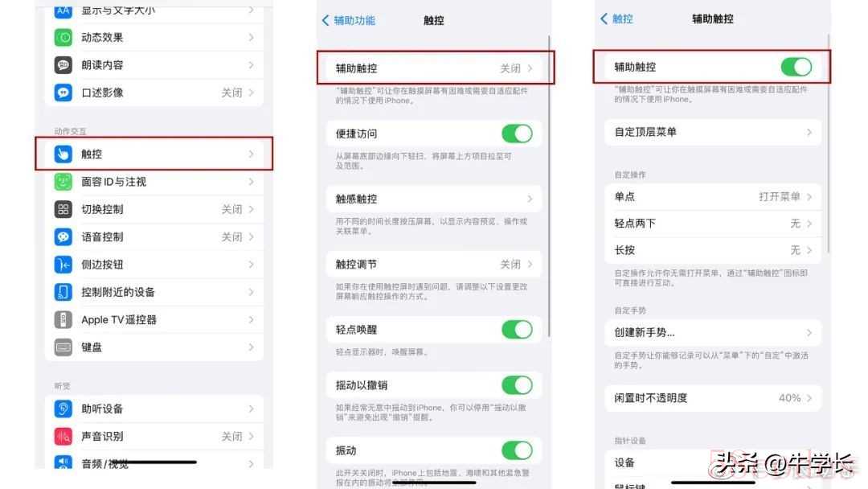Select the 切换控制 grid icon
This screenshot has width=868, height=489.
(63, 209)
